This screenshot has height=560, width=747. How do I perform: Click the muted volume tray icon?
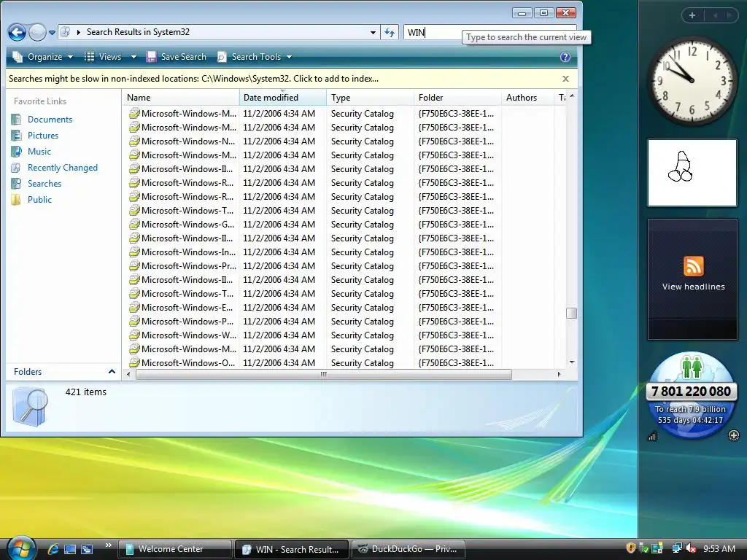pyautogui.click(x=692, y=548)
